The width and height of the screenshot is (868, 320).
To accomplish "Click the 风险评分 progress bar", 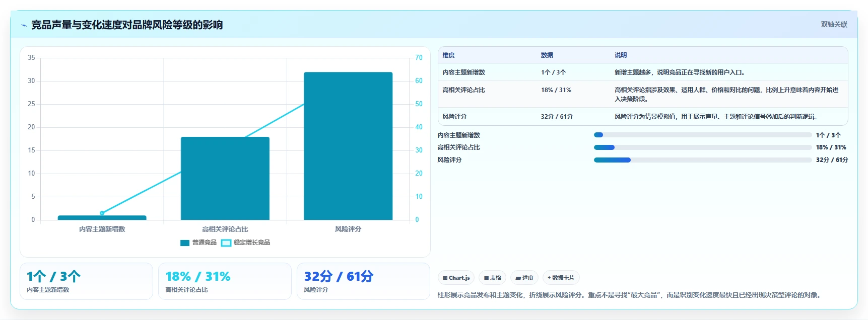I will click(x=703, y=160).
